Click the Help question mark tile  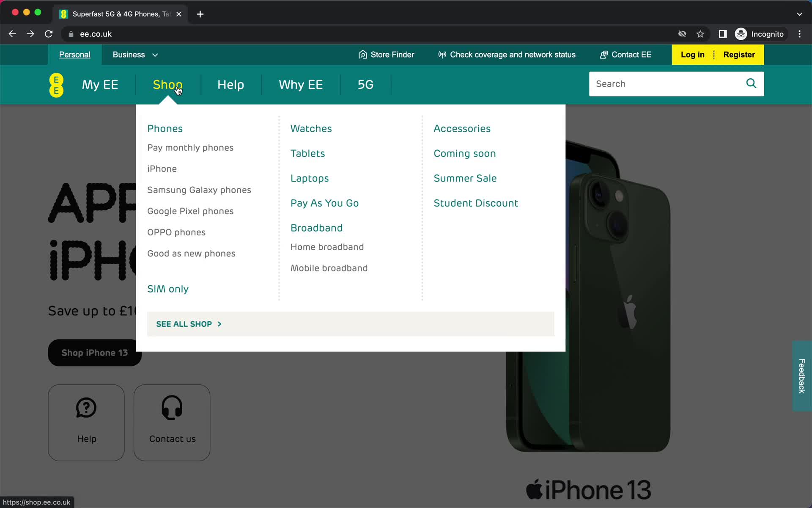point(86,422)
